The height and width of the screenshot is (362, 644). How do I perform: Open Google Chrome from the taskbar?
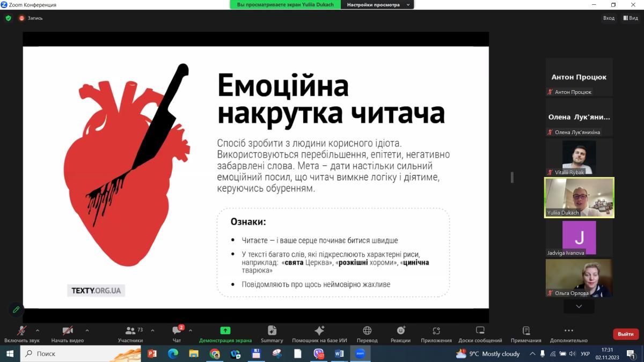(x=215, y=353)
